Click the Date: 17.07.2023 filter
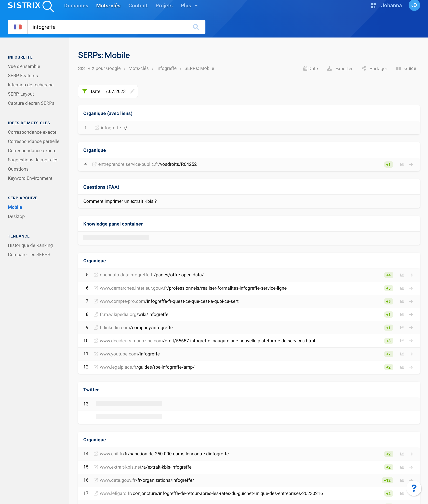Image resolution: width=428 pixels, height=504 pixels. coord(108,91)
